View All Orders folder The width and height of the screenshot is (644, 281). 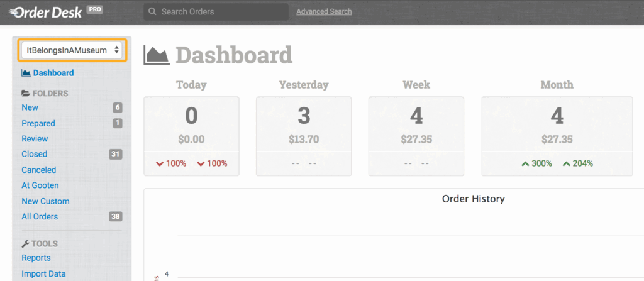pos(40,217)
